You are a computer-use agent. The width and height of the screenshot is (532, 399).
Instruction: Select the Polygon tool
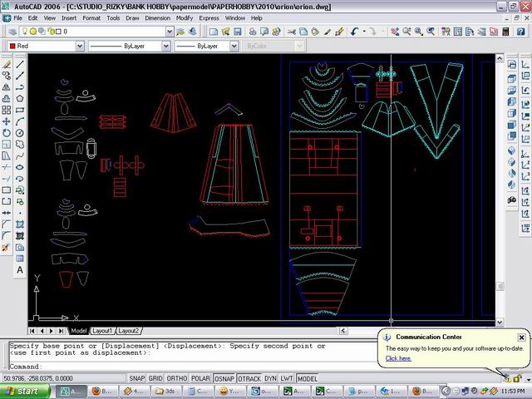point(20,99)
